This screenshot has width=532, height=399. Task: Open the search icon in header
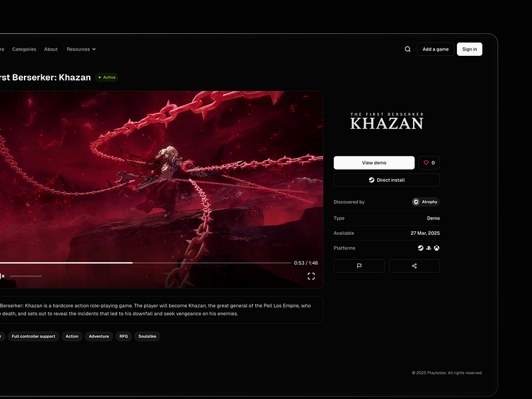[x=408, y=49]
